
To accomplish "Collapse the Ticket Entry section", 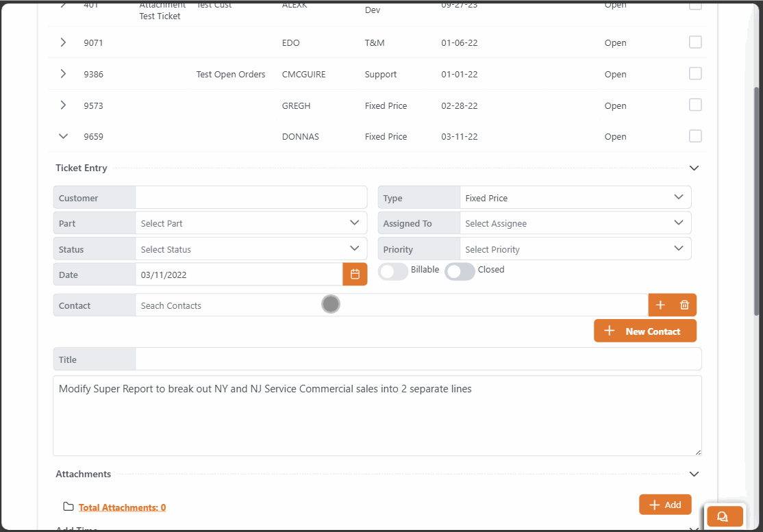I will [694, 167].
